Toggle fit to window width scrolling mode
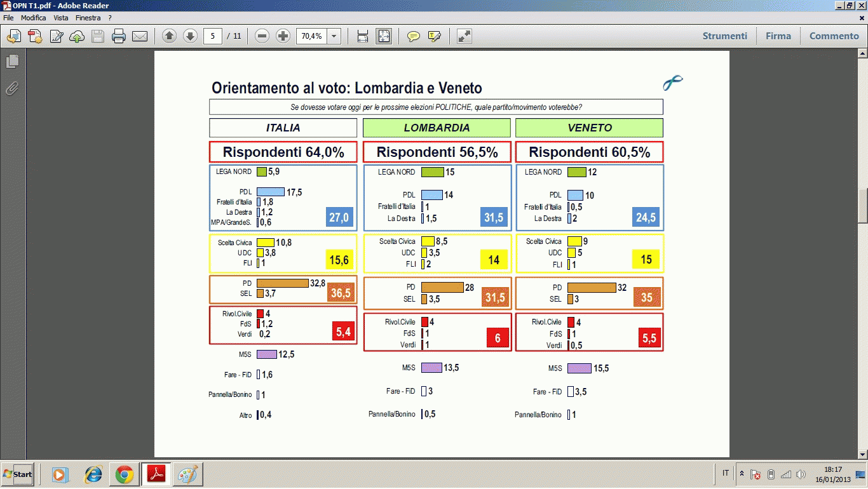Screen dimensions: 868x489 (363, 36)
